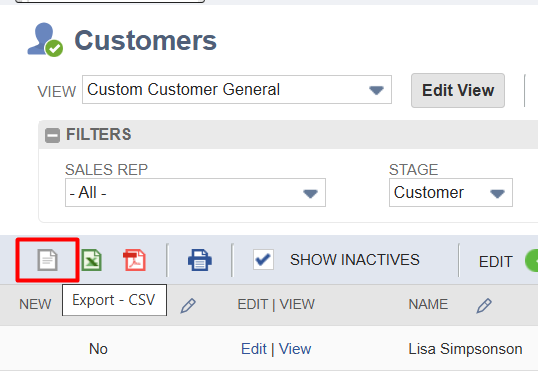Click the FILTERS section heading
Screen dimensions: 538x387
tap(98, 134)
